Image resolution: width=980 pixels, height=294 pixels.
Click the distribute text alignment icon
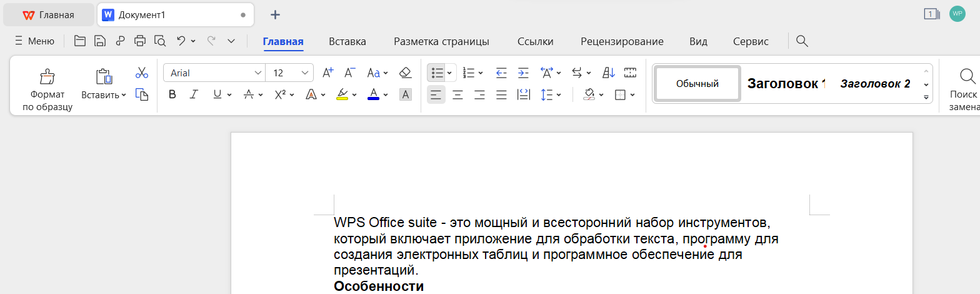[x=523, y=94]
